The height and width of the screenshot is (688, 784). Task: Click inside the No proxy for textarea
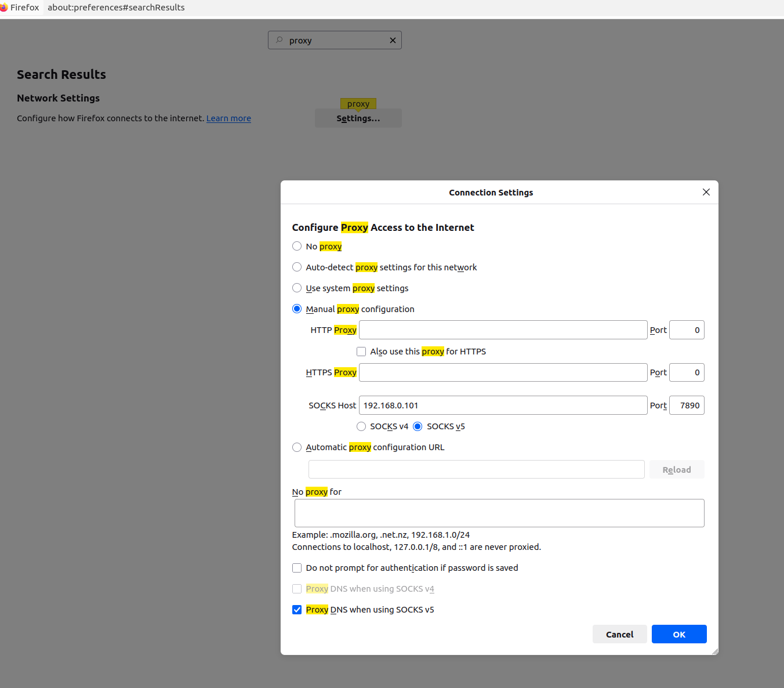tap(499, 513)
